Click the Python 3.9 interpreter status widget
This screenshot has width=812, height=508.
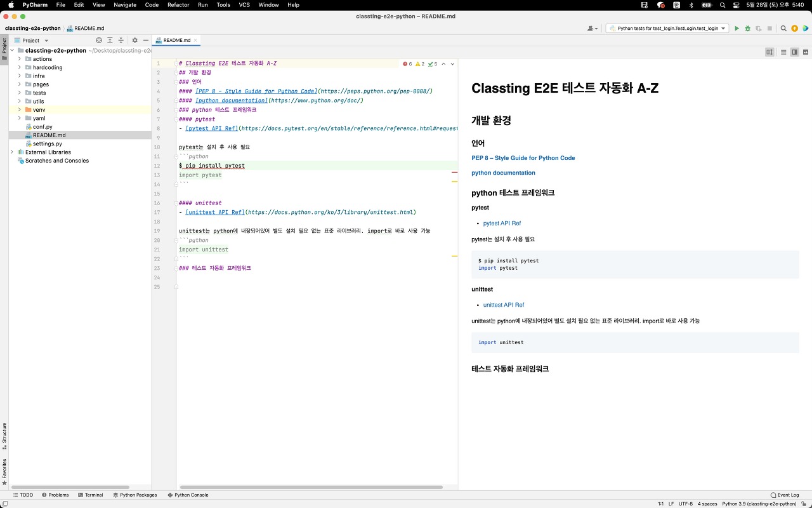[759, 504]
